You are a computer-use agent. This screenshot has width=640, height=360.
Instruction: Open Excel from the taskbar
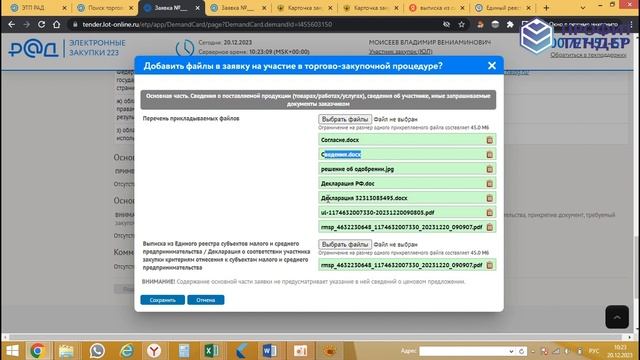click(x=211, y=351)
